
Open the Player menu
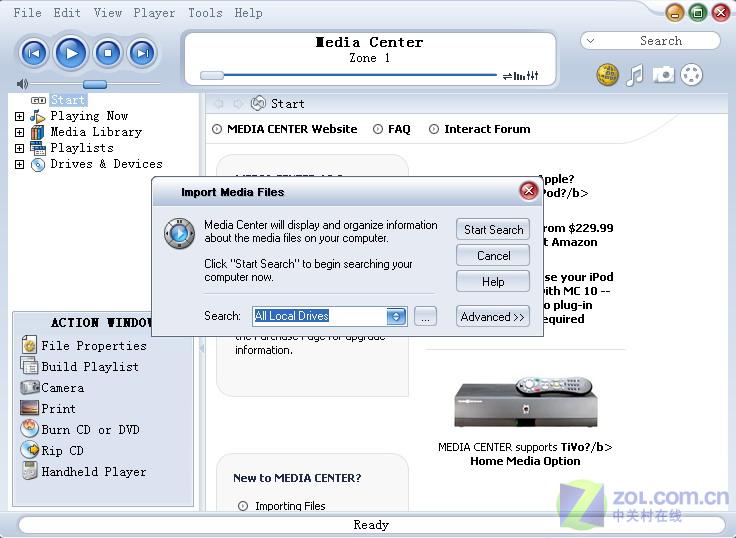(x=154, y=13)
